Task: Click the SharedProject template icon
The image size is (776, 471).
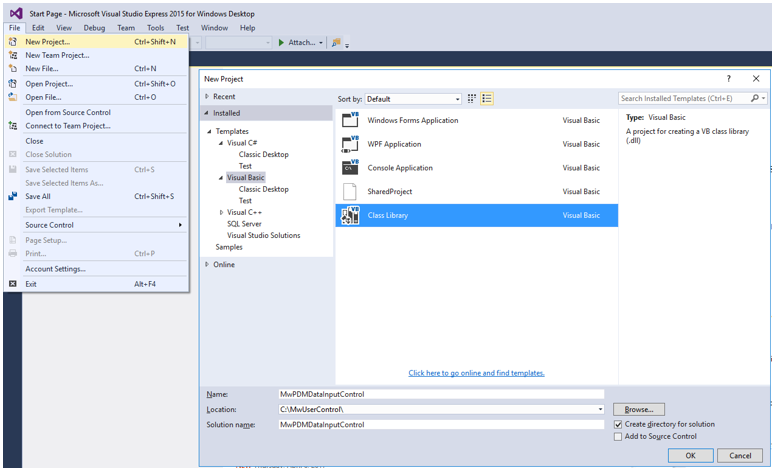Action: point(350,191)
